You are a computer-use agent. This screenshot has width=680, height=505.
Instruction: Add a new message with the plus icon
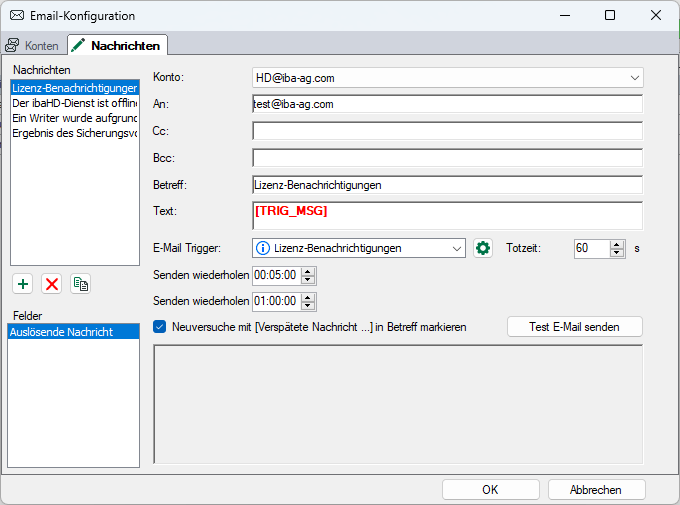tap(23, 284)
